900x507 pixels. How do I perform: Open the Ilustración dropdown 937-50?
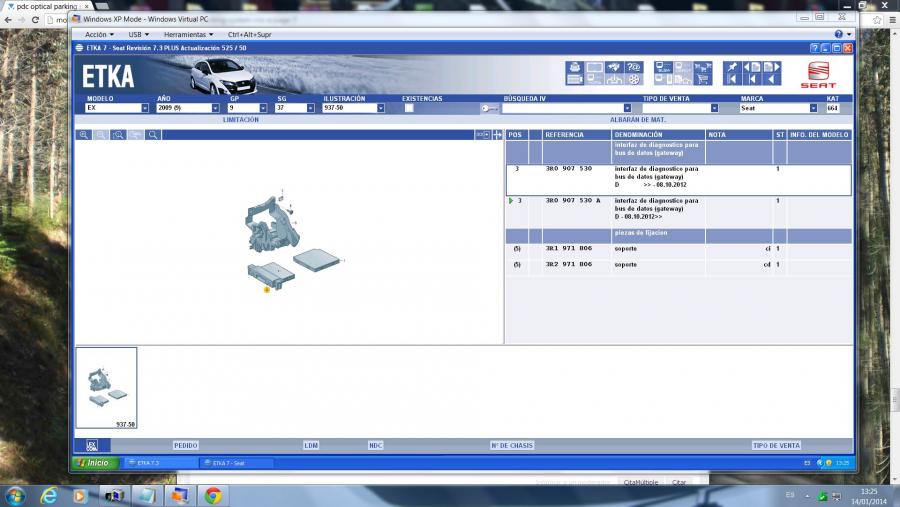[x=381, y=108]
